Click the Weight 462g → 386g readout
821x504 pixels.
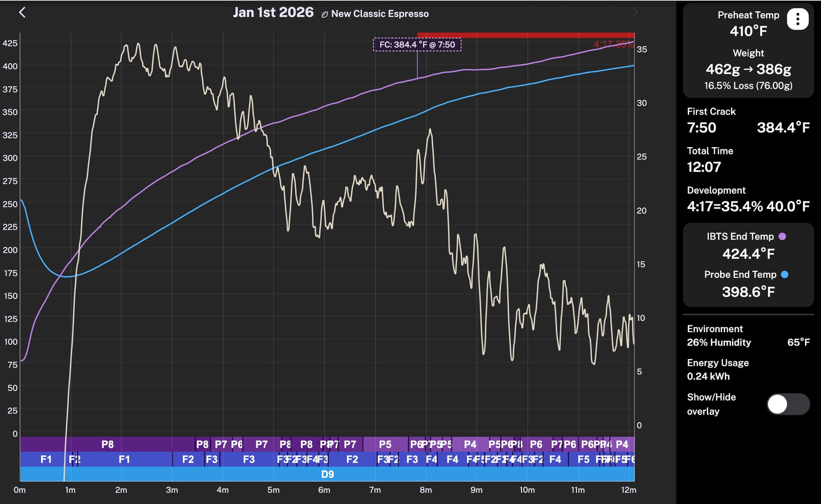point(748,69)
